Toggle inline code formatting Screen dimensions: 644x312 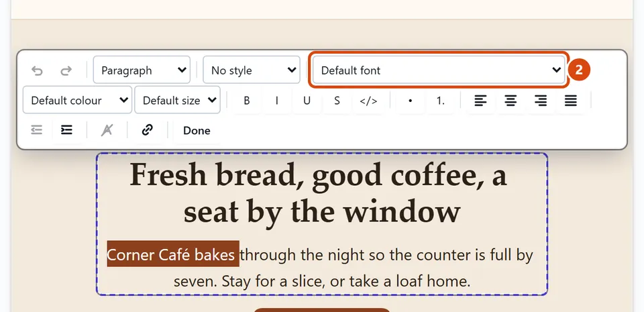pyautogui.click(x=368, y=101)
